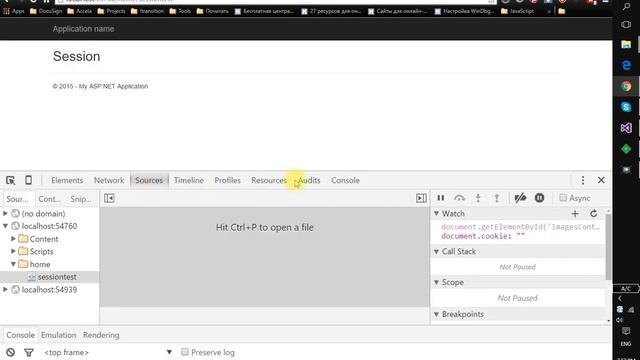The height and width of the screenshot is (360, 640).
Task: Open the DocuSign bookmark folder
Action: click(x=46, y=11)
